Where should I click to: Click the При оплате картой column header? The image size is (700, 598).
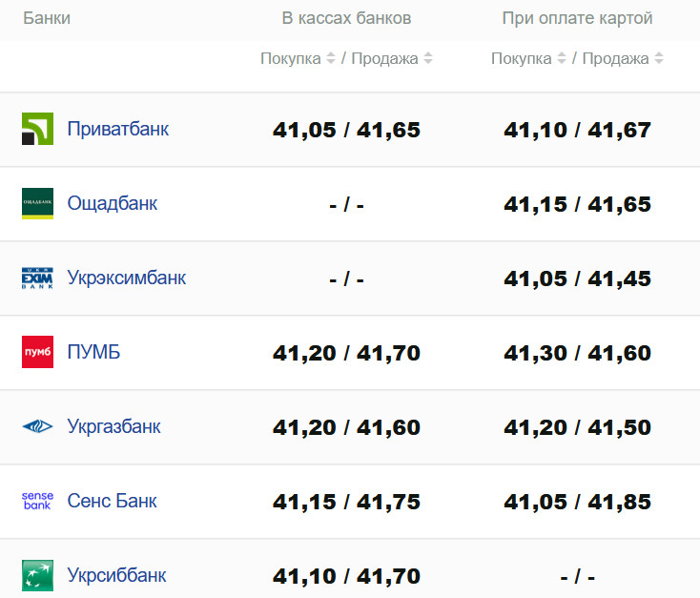pos(577,18)
